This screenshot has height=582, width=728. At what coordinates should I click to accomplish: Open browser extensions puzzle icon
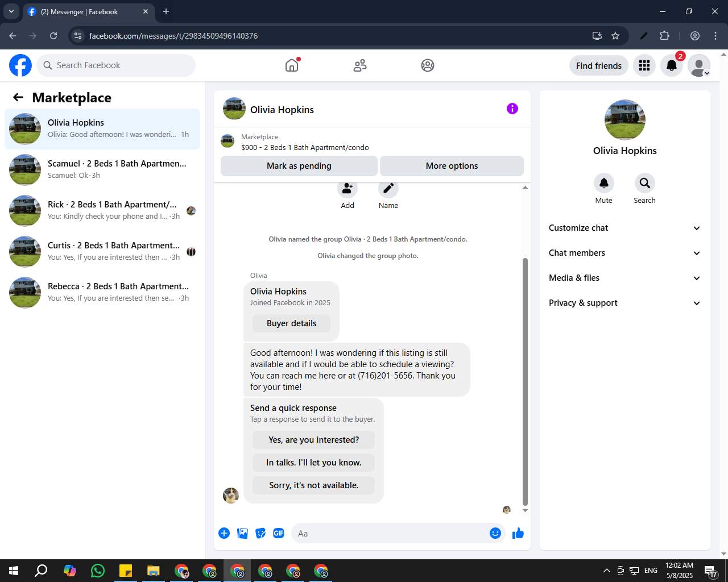point(665,36)
